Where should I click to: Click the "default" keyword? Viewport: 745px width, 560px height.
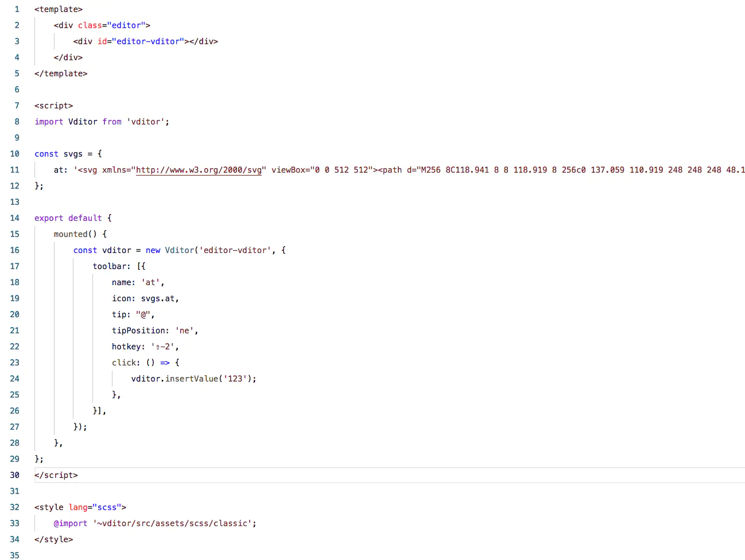click(85, 218)
